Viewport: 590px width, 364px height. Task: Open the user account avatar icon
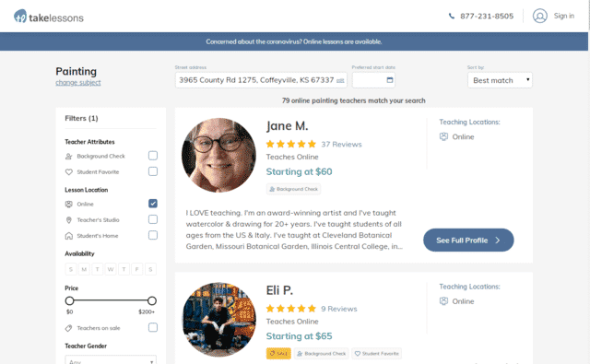pos(539,16)
